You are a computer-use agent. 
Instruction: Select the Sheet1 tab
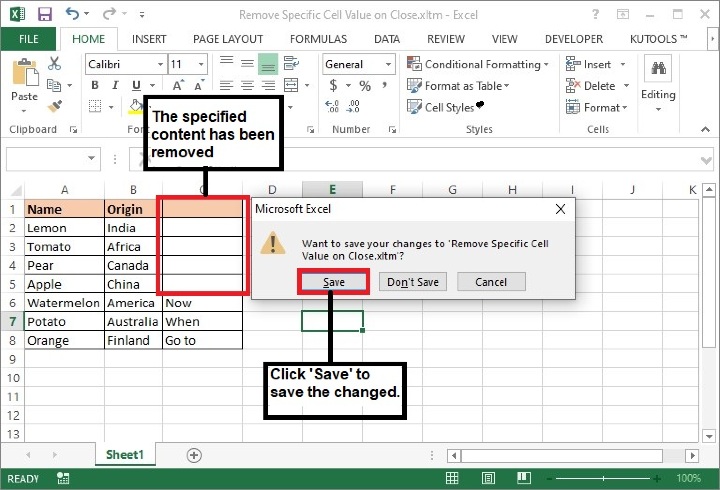[124, 455]
